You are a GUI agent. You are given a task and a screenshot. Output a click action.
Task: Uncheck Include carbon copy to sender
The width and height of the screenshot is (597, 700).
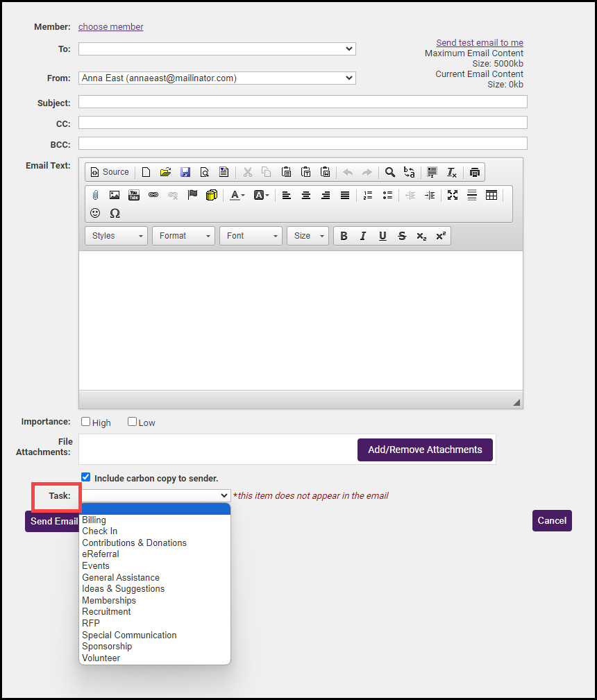[x=86, y=477]
